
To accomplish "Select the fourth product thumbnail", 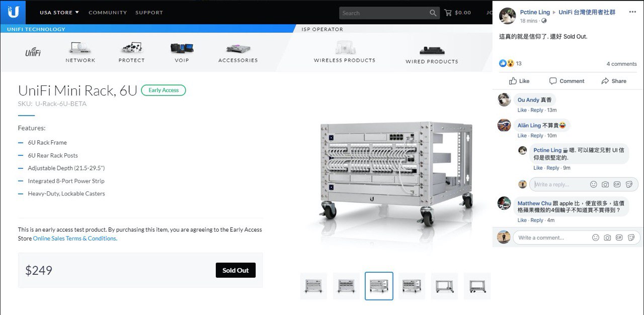I will (x=412, y=286).
